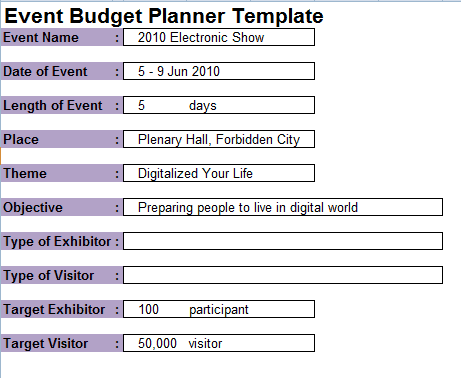Viewport: 461px width, 378px height.
Task: Select the Event Name label cell
Action: point(62,37)
